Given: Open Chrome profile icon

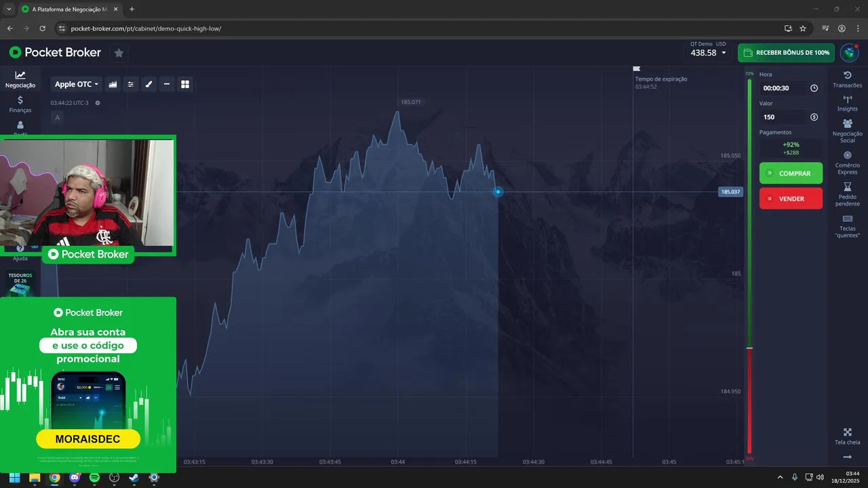Looking at the screenshot, I should pos(842,28).
